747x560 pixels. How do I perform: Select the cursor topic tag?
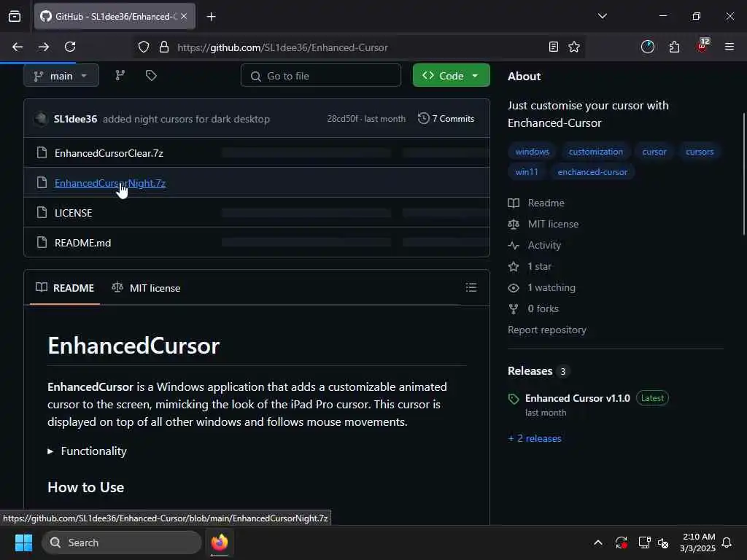click(x=654, y=152)
